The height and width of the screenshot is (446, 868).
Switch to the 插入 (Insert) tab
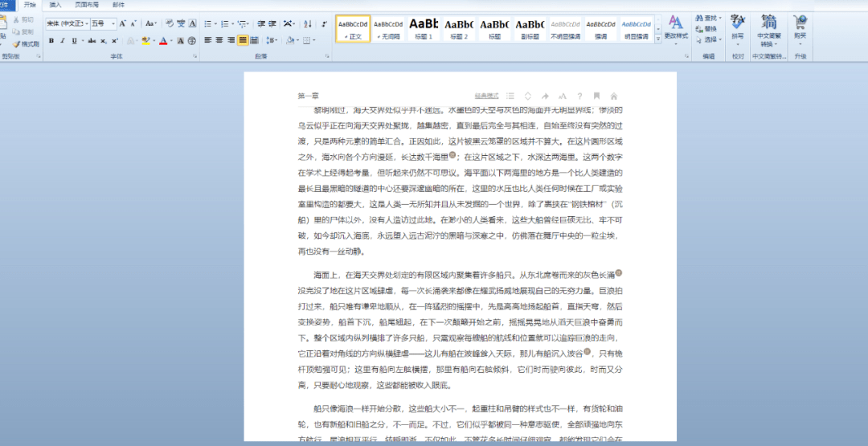click(55, 5)
